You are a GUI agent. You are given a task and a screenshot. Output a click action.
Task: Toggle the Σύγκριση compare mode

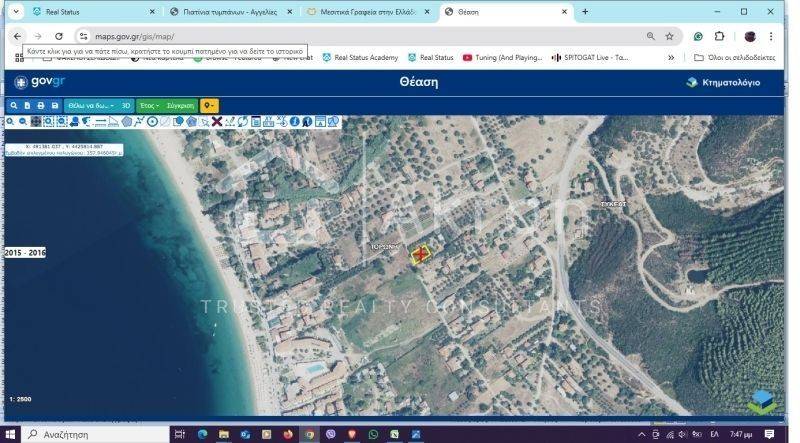(x=181, y=105)
